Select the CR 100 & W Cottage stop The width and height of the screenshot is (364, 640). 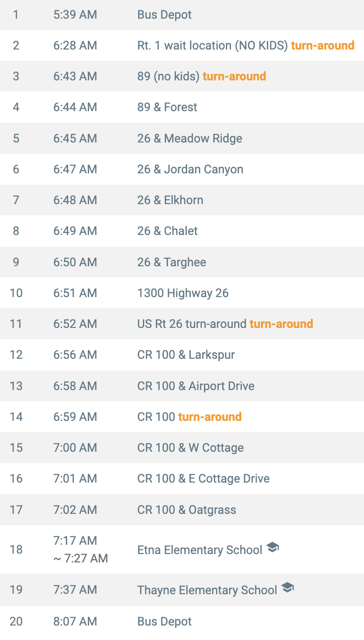[190, 448]
